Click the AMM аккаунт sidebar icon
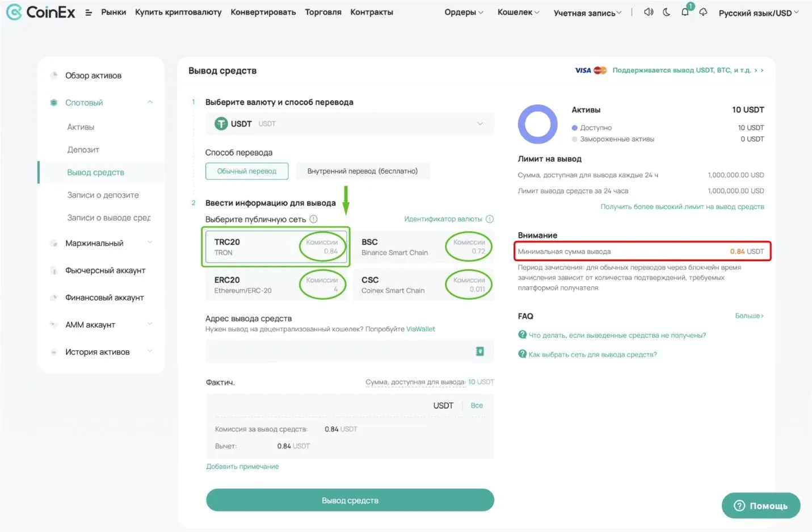This screenshot has width=812, height=532. coord(54,325)
